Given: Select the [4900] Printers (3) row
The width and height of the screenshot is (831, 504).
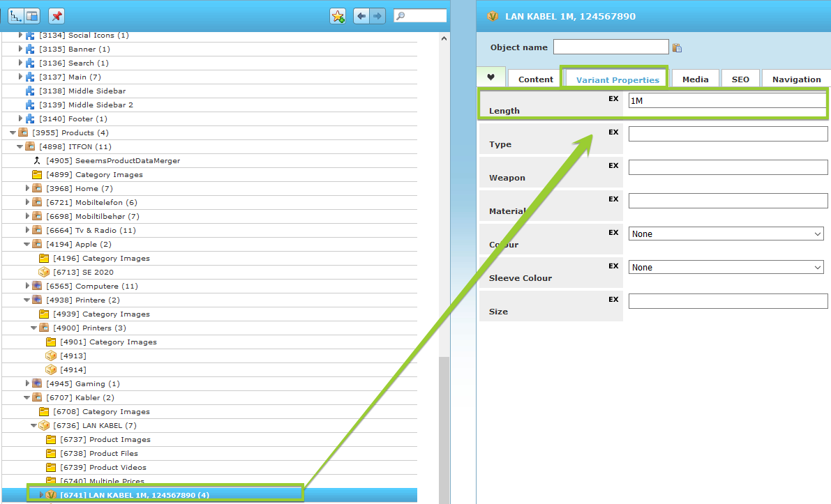Looking at the screenshot, I should coord(209,328).
